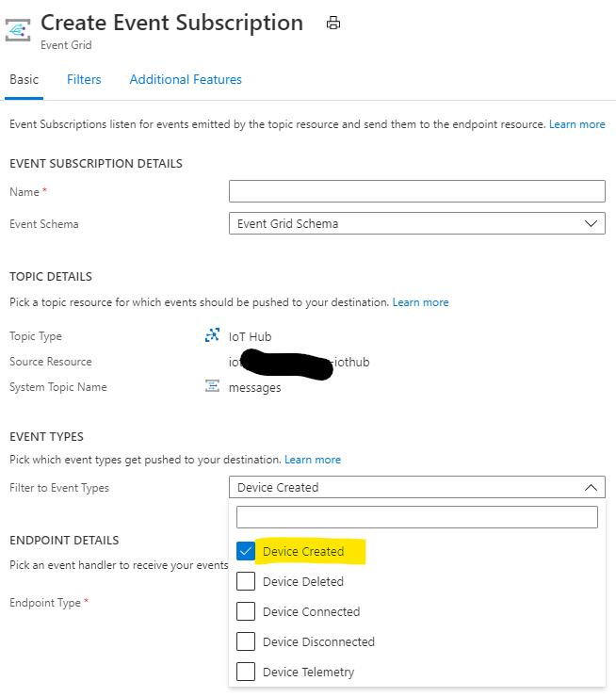Open Learn more link under Event Types

(x=313, y=460)
